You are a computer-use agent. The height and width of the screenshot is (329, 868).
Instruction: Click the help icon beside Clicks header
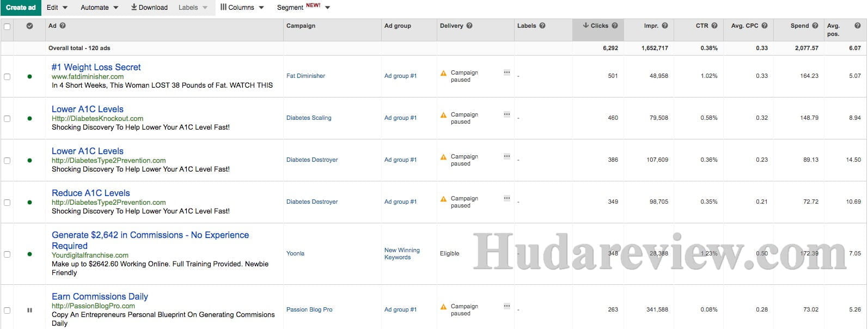(615, 26)
